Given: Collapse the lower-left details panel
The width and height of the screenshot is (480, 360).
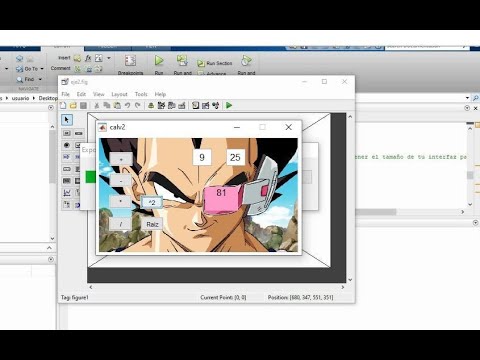Looking at the screenshot, I should pos(49,248).
